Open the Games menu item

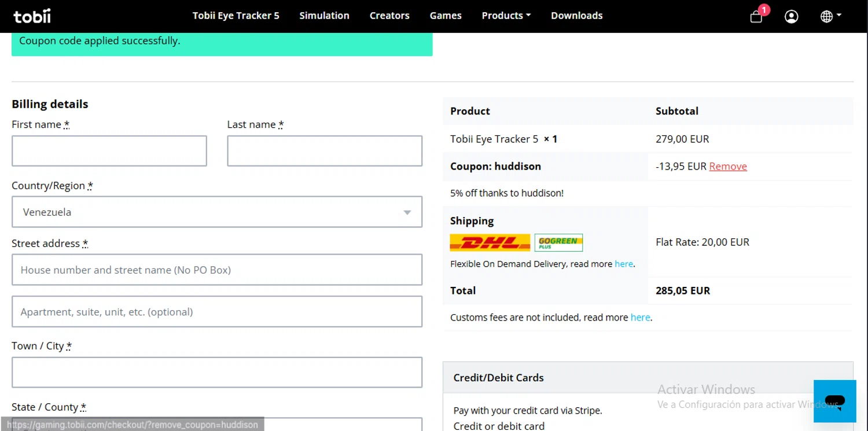click(446, 16)
